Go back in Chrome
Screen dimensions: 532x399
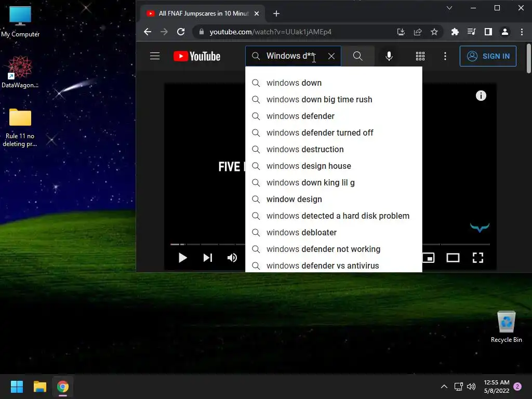pos(148,32)
